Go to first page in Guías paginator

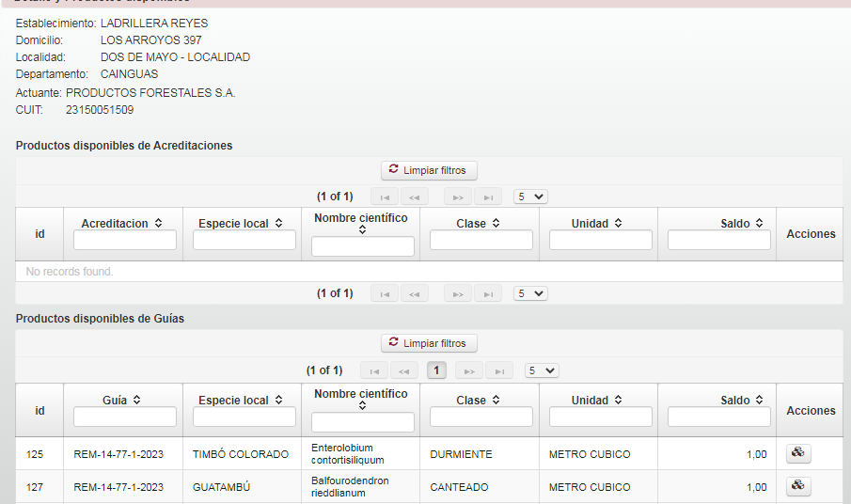[x=374, y=370]
